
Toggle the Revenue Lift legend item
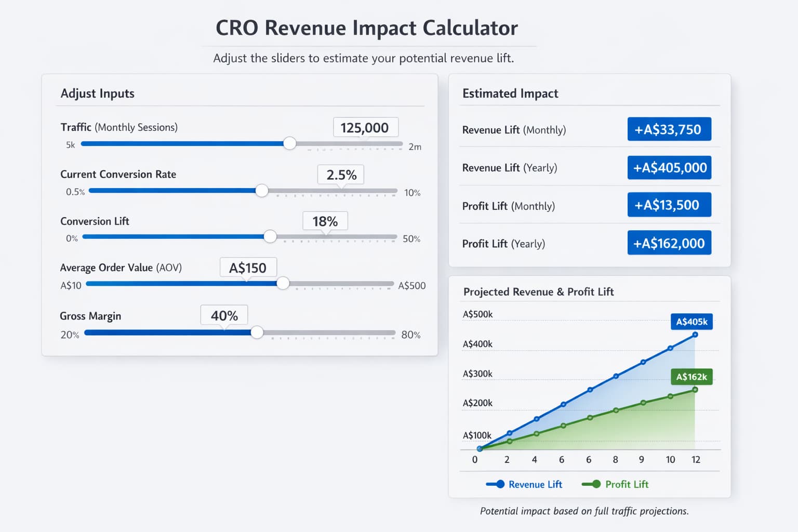pyautogui.click(x=524, y=484)
